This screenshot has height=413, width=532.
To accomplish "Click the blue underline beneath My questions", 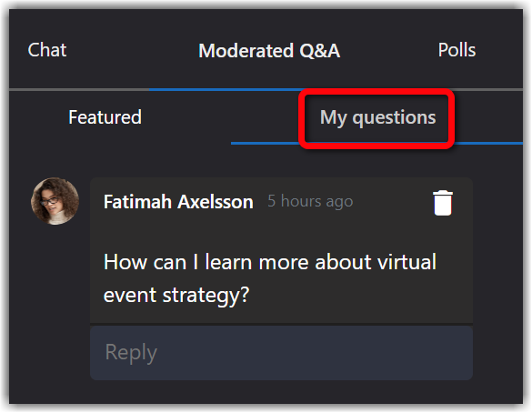I will 376,144.
